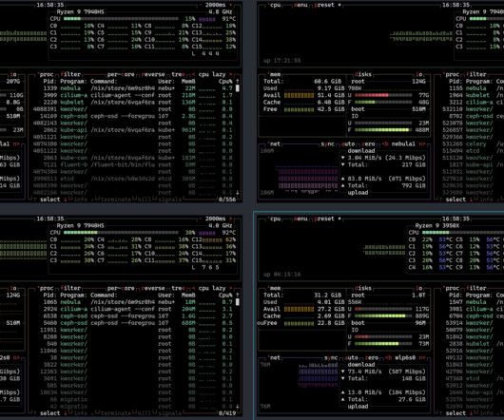Click previous-sort arrow left of 'cpu lazy' in 0/419 pane
The height and width of the screenshot is (420, 504).
[193, 288]
